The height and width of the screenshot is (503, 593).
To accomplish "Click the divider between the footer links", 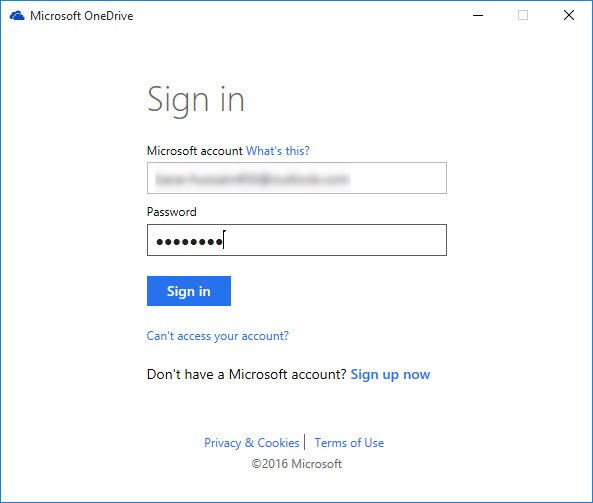I will pos(304,442).
